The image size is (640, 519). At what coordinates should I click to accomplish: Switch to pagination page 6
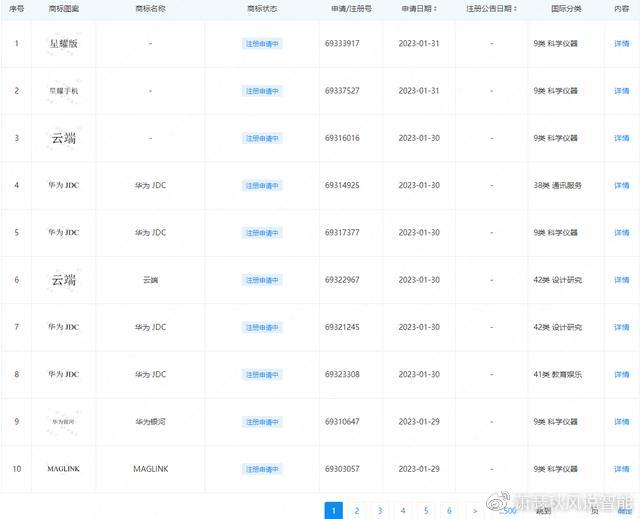pyautogui.click(x=449, y=510)
